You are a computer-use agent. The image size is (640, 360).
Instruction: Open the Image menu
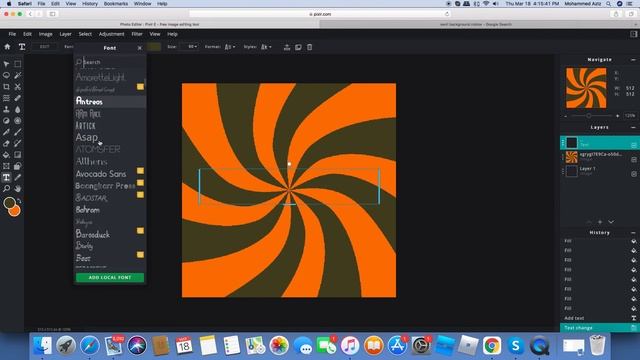[x=45, y=34]
